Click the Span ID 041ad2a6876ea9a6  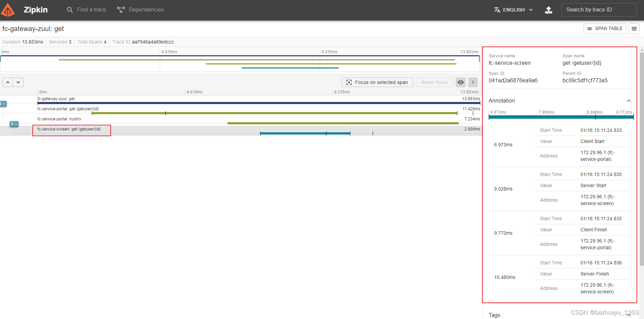513,80
